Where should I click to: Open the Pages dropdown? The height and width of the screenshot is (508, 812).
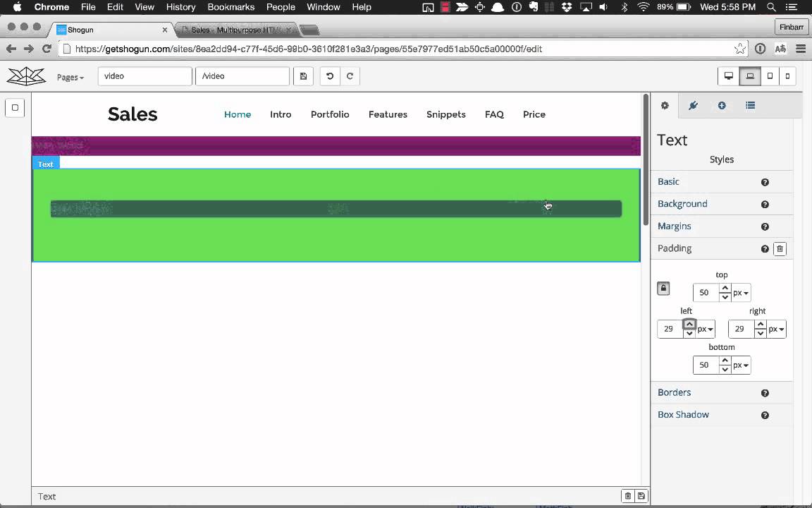(x=70, y=77)
